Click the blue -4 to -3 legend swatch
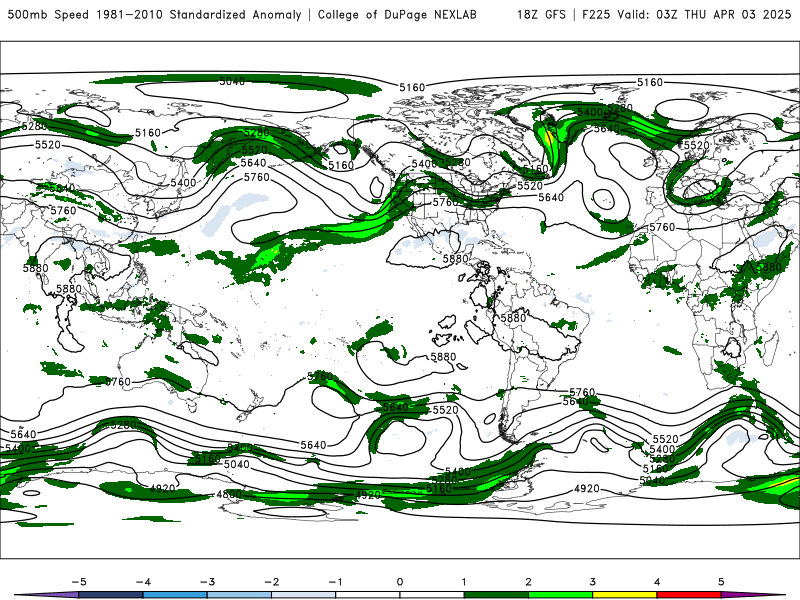 tap(175, 595)
